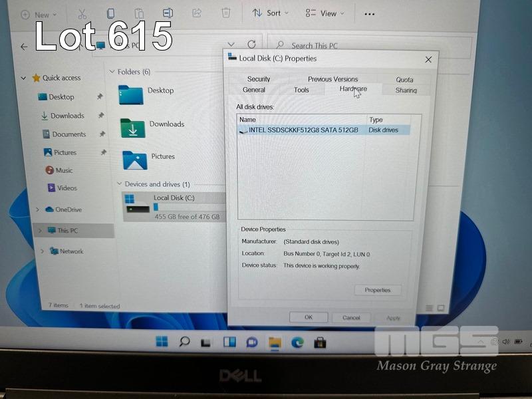Switch to the Security tab
532x399 pixels.
(x=259, y=78)
